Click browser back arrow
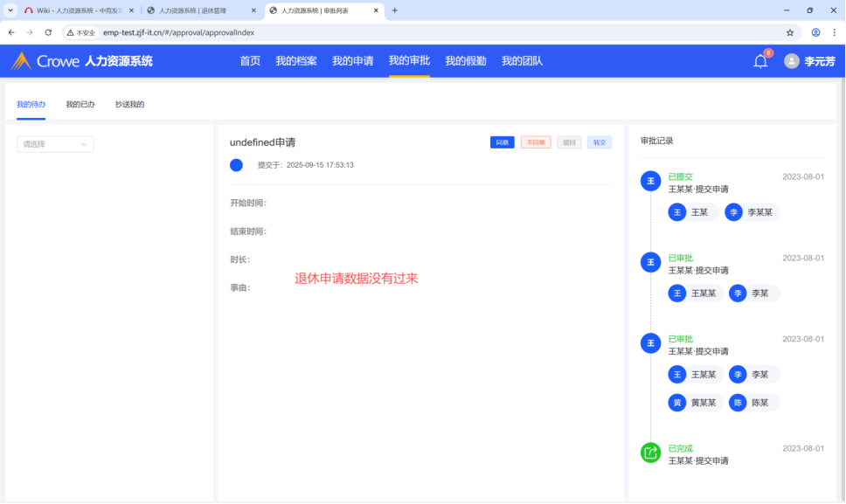 [11, 32]
